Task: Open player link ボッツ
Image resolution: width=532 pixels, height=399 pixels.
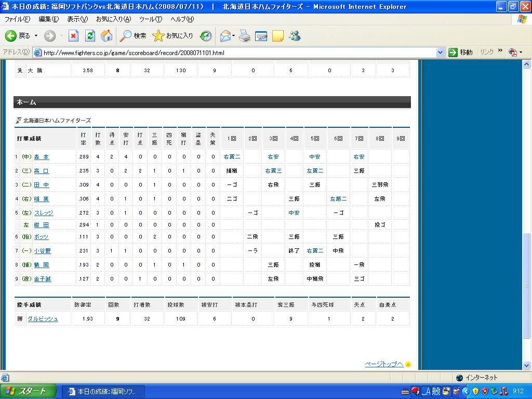Action: click(x=42, y=237)
